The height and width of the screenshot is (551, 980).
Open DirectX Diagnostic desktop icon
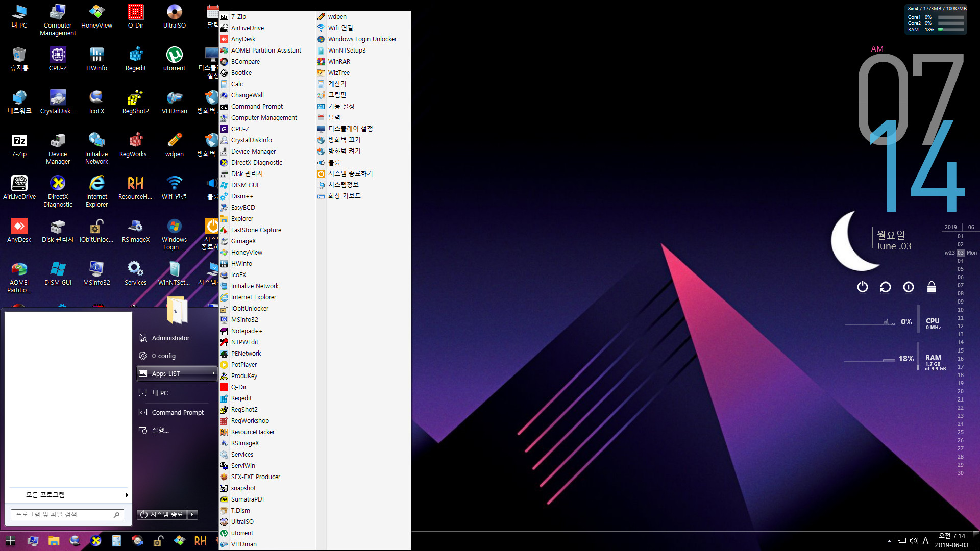58,191
